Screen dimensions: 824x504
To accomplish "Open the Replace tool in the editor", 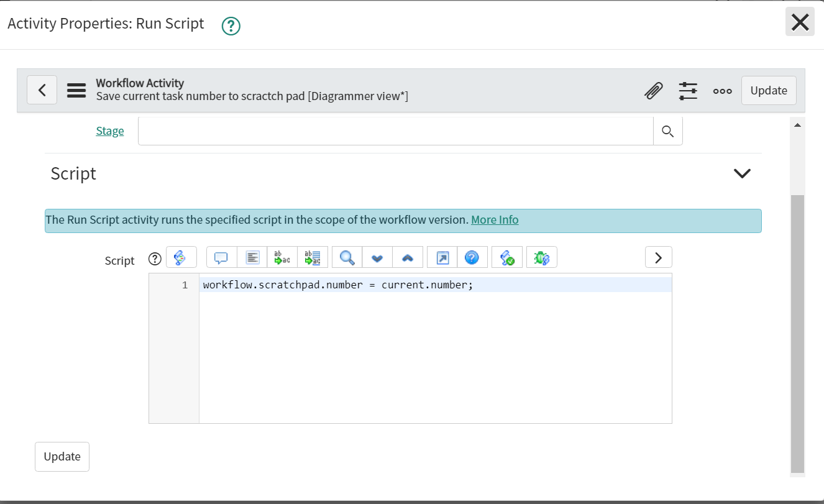I will point(282,257).
